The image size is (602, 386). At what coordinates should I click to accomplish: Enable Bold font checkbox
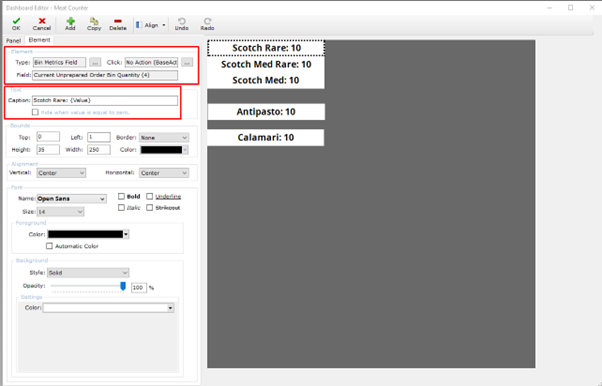click(121, 196)
